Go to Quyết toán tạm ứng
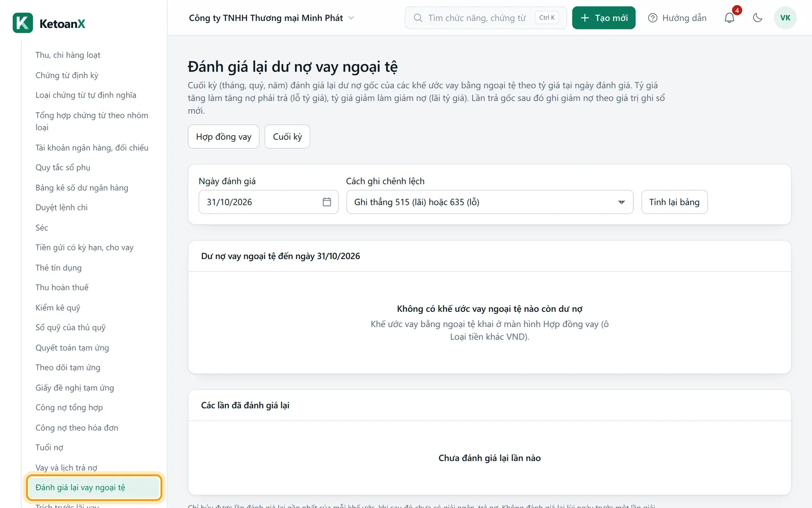 coord(72,348)
